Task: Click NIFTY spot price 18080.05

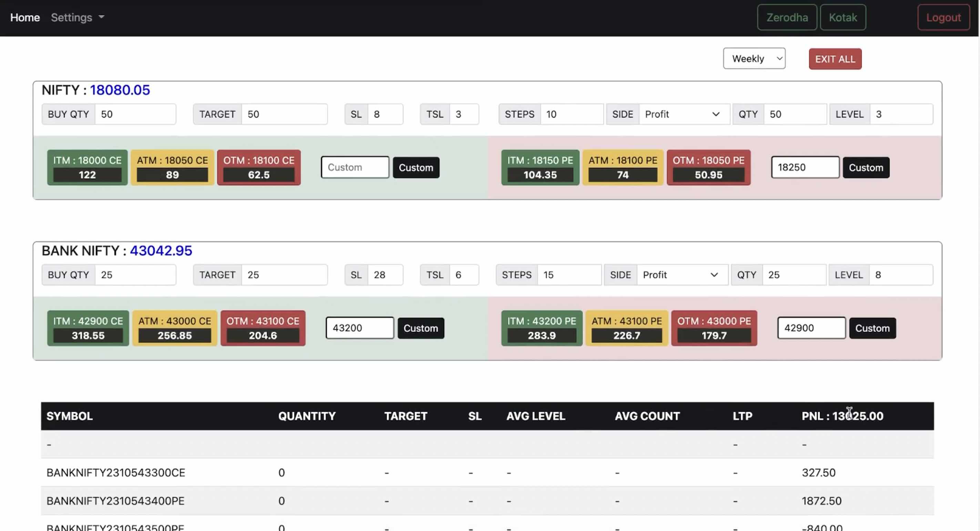Action: pos(120,90)
